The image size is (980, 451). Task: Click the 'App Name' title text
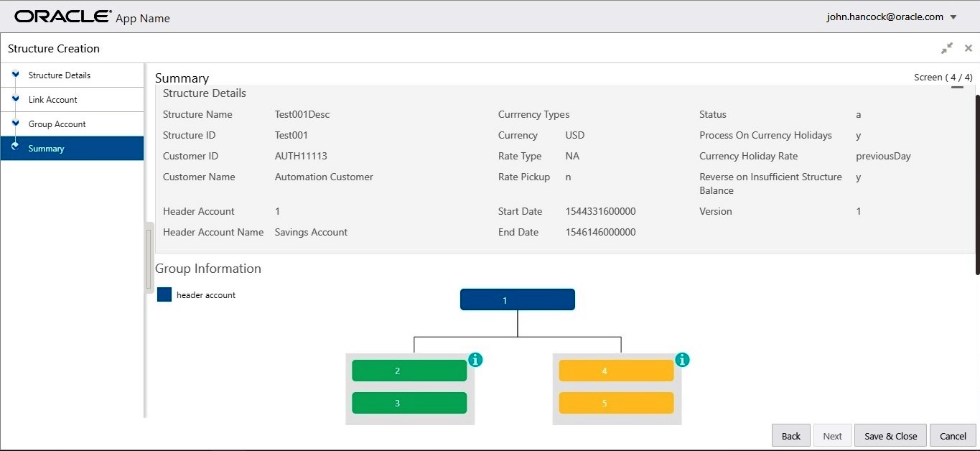[x=143, y=19]
